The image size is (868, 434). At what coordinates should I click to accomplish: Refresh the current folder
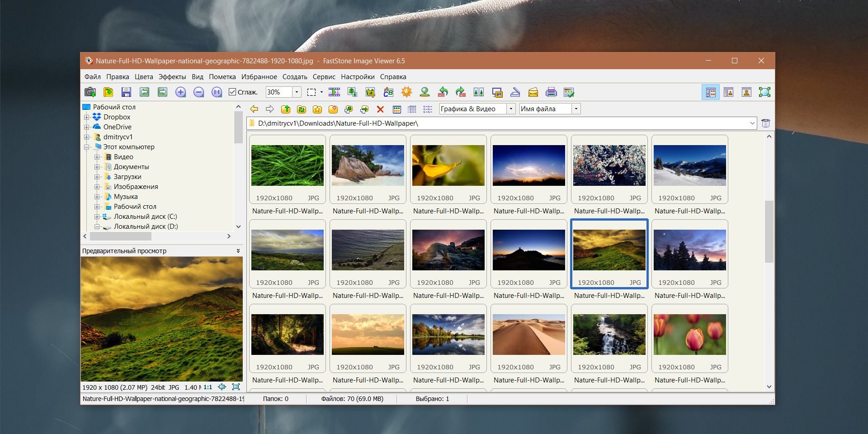[x=302, y=109]
